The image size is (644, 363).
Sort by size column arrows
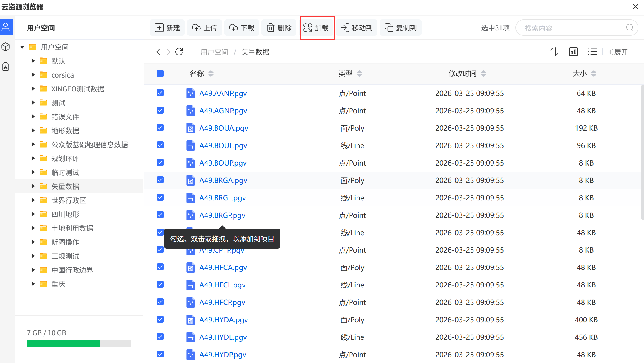594,73
